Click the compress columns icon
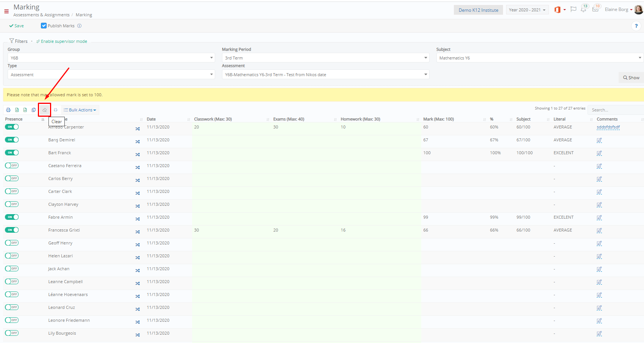The image size is (644, 343). [x=56, y=110]
